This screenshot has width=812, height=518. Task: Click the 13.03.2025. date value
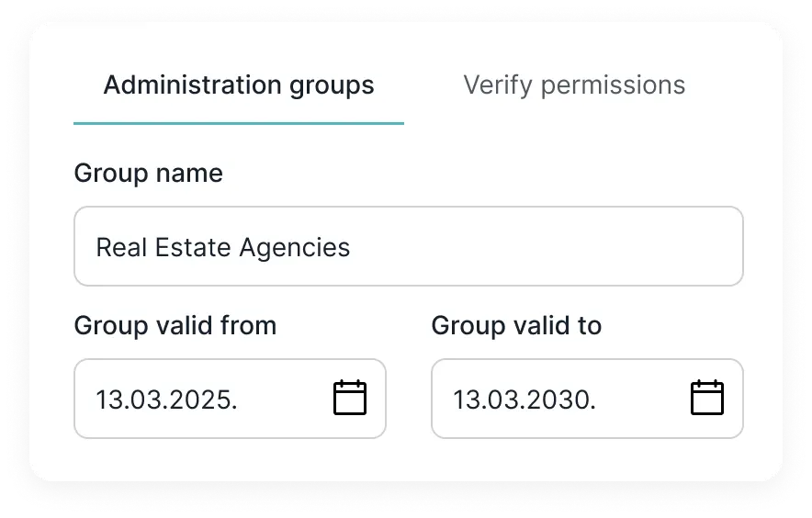pos(166,400)
